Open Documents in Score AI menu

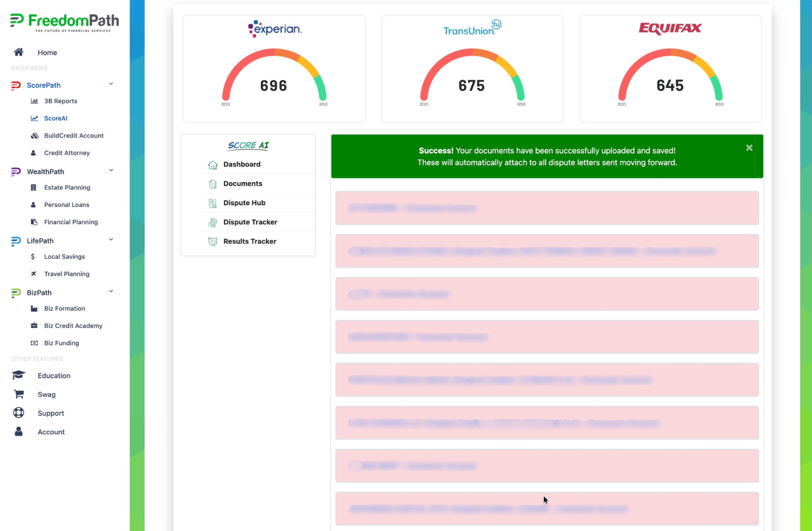click(x=243, y=184)
